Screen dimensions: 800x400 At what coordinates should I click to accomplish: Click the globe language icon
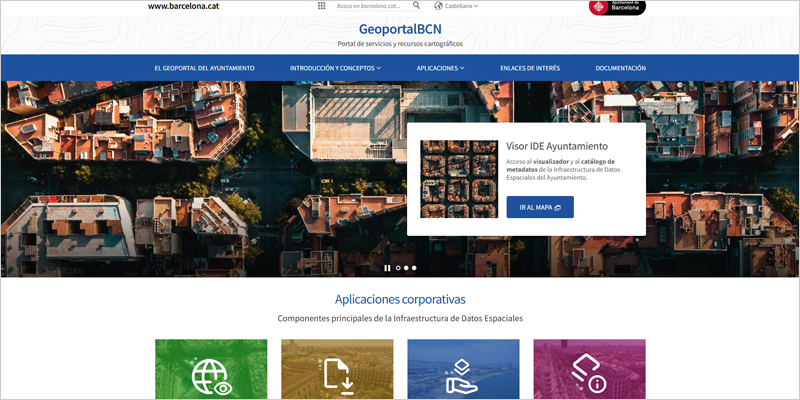pos(438,6)
